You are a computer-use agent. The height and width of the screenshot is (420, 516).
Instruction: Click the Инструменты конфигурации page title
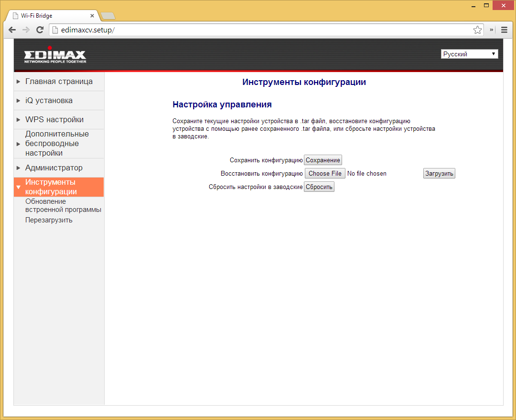pyautogui.click(x=304, y=82)
